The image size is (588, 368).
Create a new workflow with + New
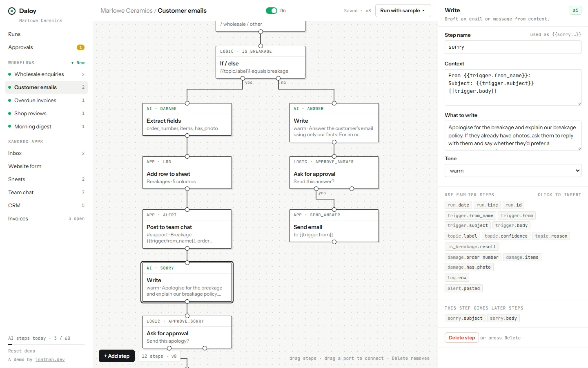point(78,63)
